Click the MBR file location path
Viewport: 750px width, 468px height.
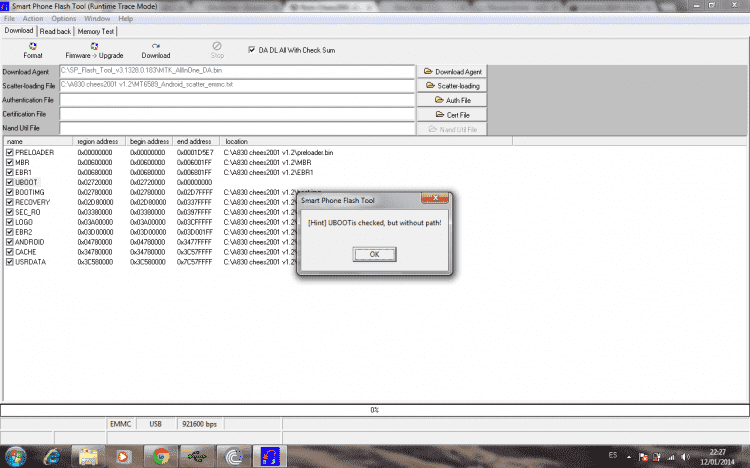click(267, 162)
